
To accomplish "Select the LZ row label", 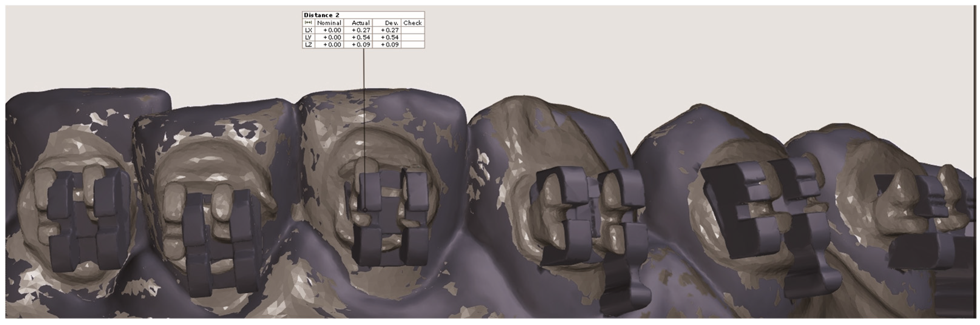I will [309, 45].
